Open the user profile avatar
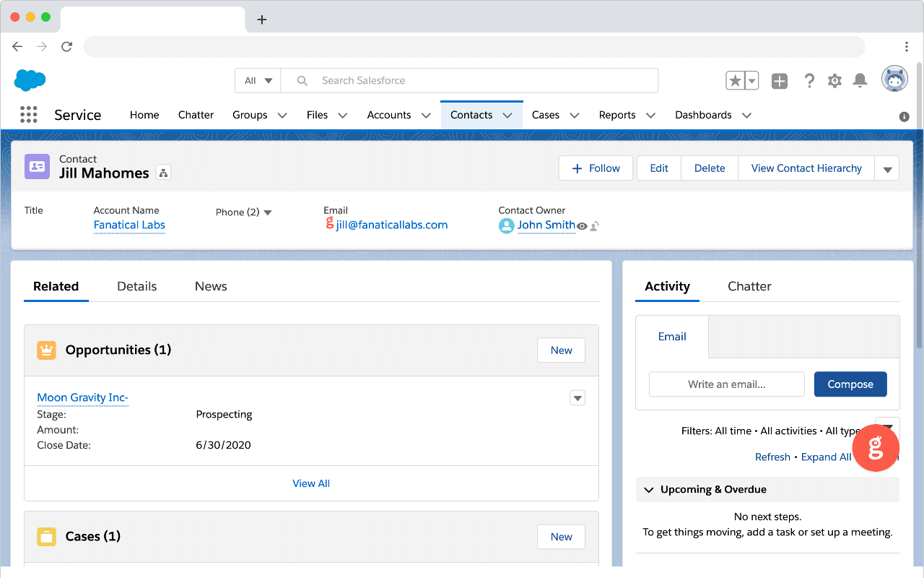This screenshot has height=578, width=924. [x=894, y=79]
